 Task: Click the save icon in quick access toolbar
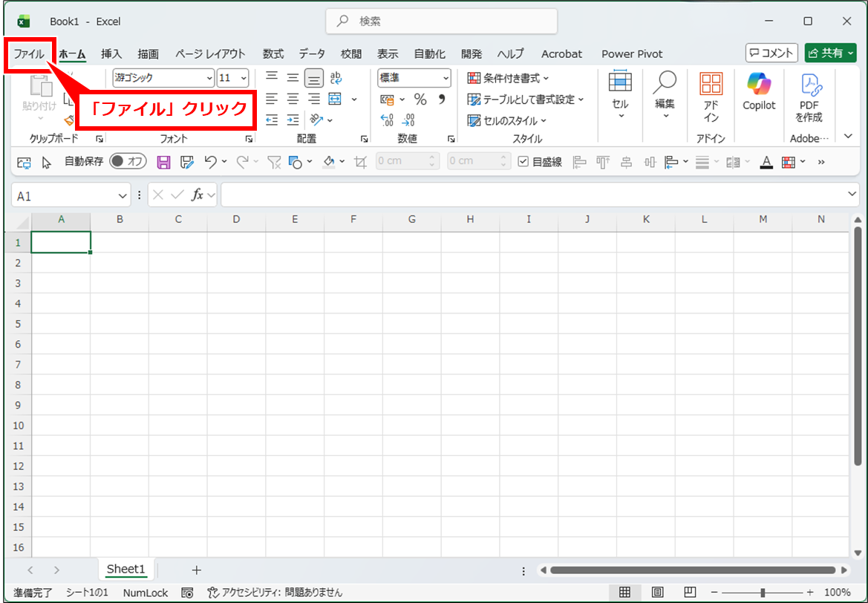[164, 162]
